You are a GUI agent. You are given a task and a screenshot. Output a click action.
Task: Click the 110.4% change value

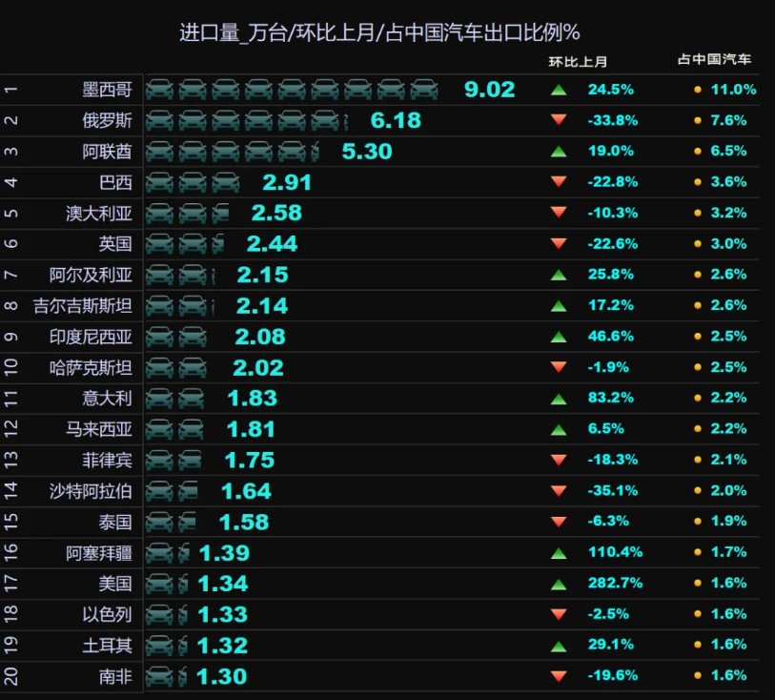click(615, 551)
